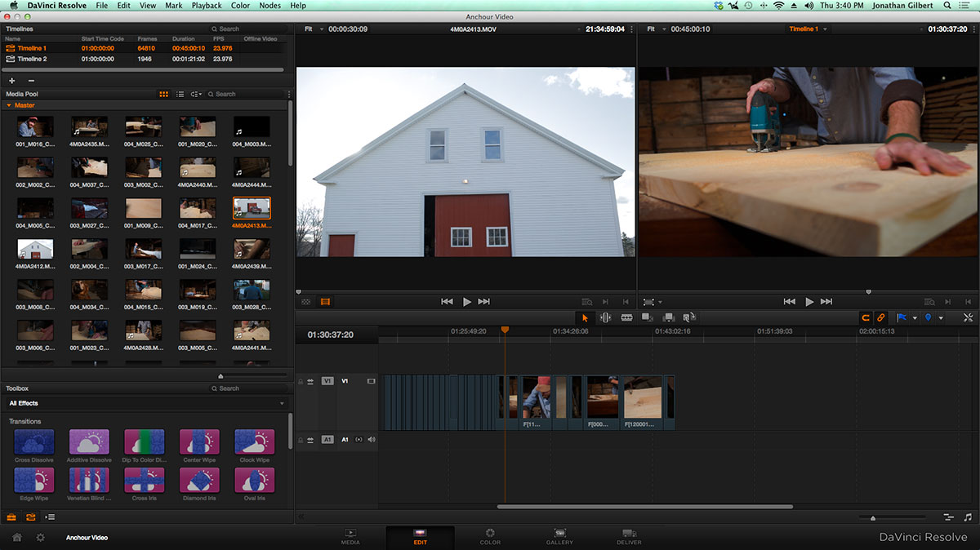Open the Playback menu
980x550 pixels.
[x=207, y=6]
